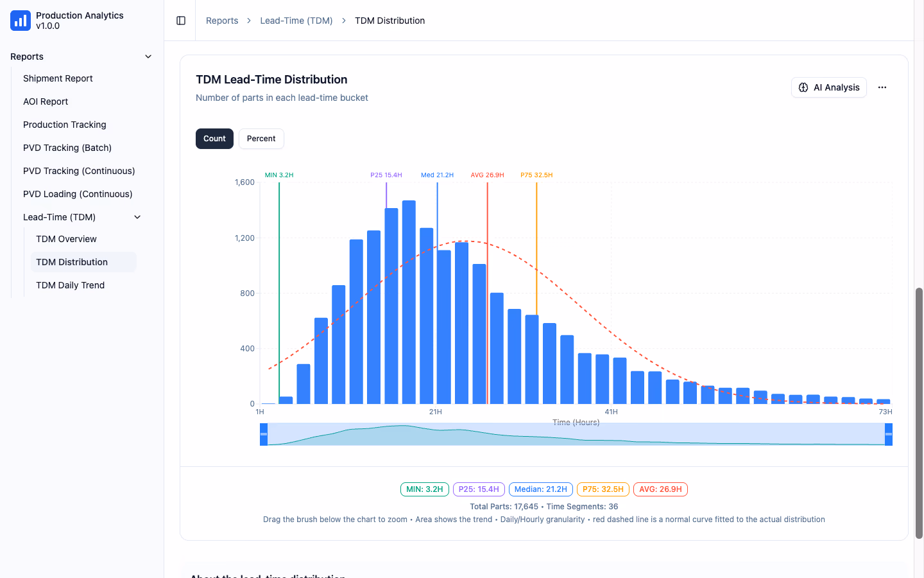Click the left brush handle

coord(264,434)
